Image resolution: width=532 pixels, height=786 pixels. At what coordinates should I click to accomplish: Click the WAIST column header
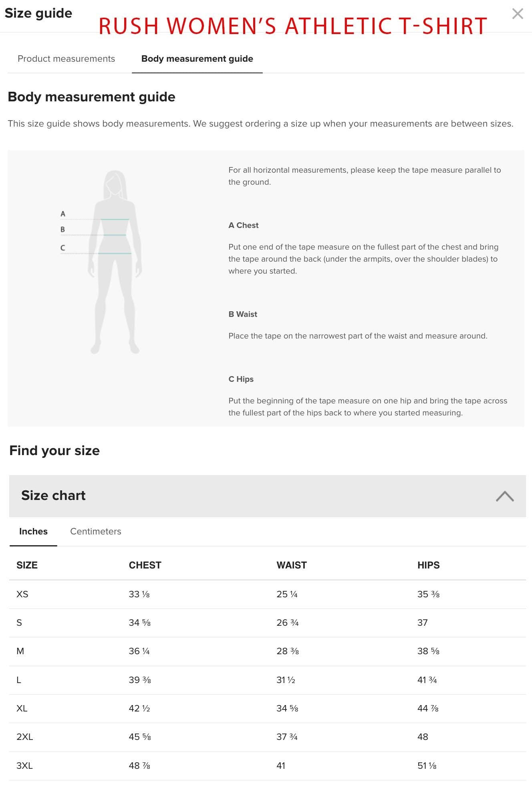[x=291, y=565]
